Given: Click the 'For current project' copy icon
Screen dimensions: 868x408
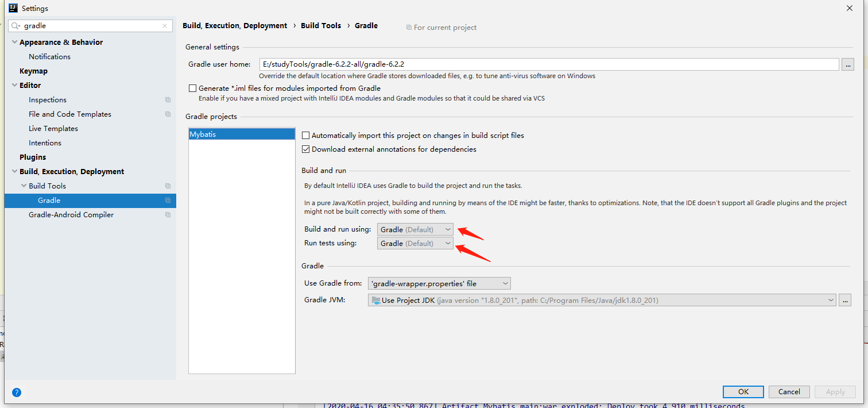Looking at the screenshot, I should [x=409, y=28].
